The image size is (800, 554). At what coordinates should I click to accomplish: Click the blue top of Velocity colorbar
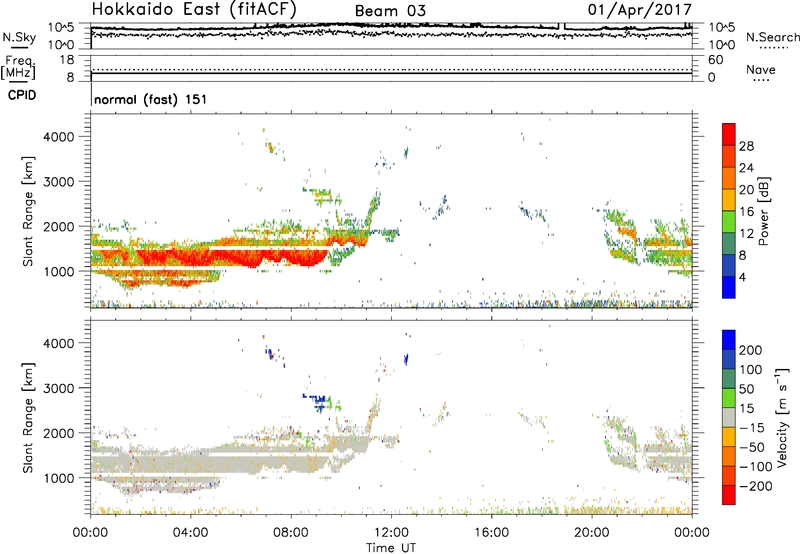point(729,340)
